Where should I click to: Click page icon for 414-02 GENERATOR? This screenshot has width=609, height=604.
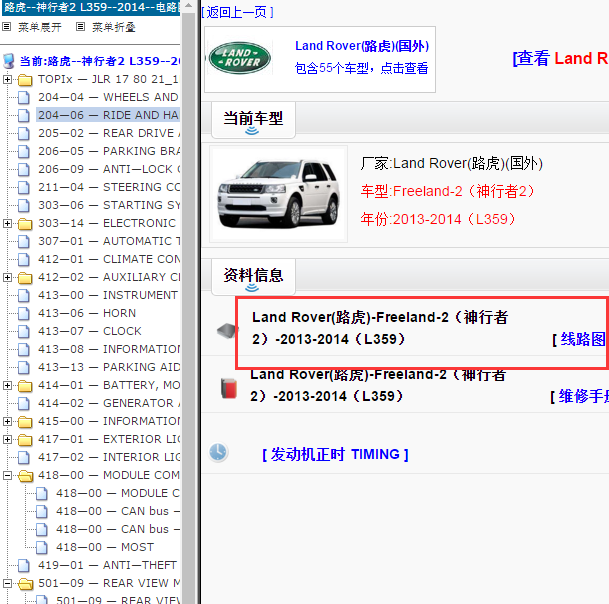pos(24,404)
